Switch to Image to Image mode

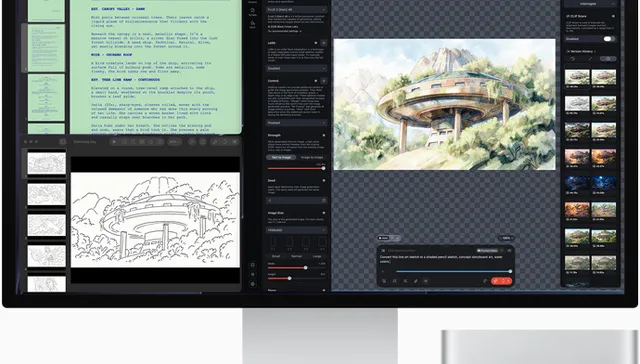(x=312, y=157)
